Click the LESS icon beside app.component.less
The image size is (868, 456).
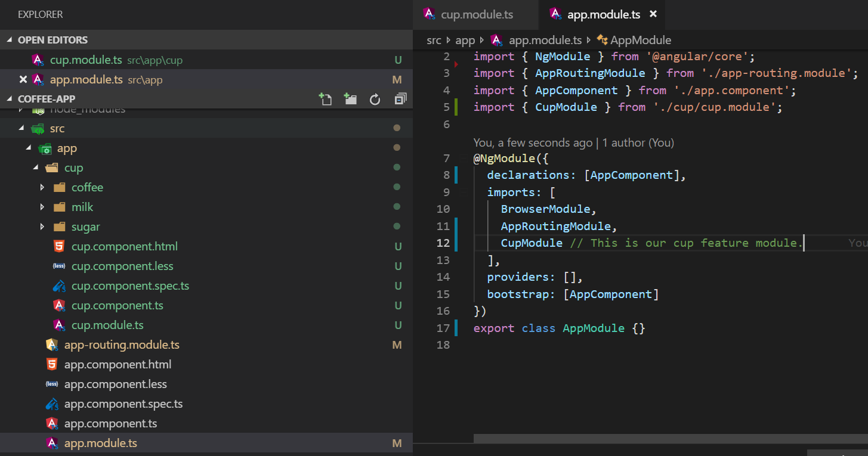point(51,384)
